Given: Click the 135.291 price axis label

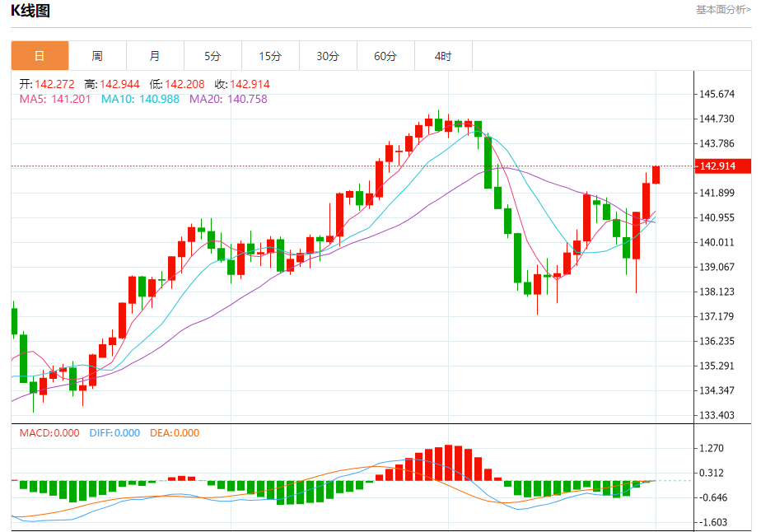Looking at the screenshot, I should [x=717, y=366].
